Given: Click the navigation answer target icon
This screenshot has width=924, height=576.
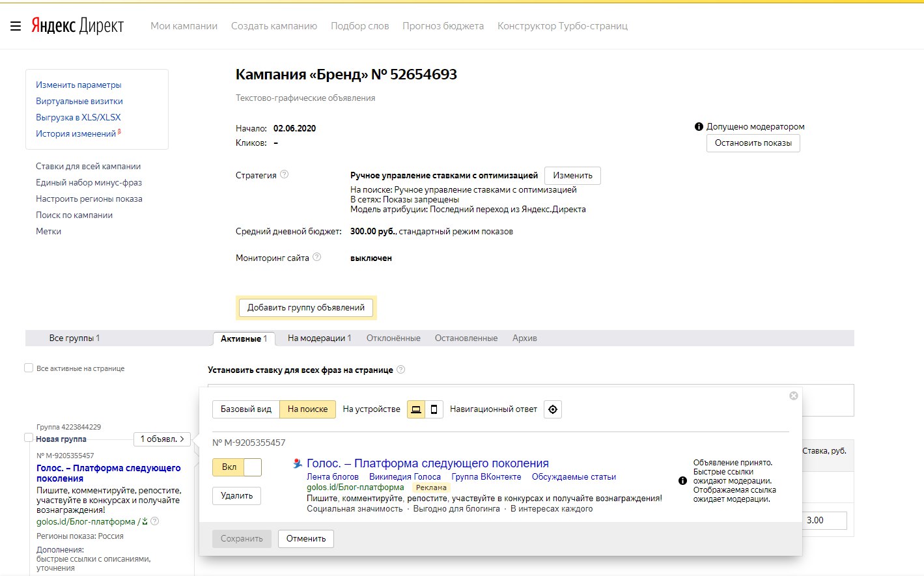Looking at the screenshot, I should [553, 409].
